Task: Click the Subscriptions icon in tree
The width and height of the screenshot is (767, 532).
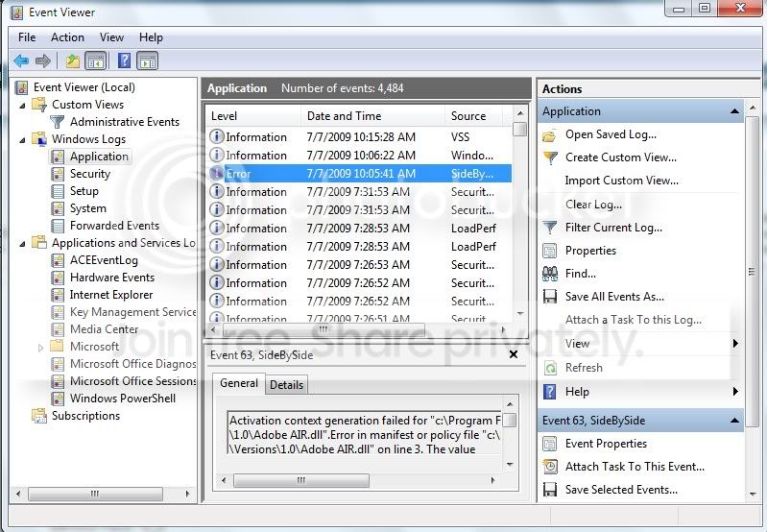Action: point(39,416)
